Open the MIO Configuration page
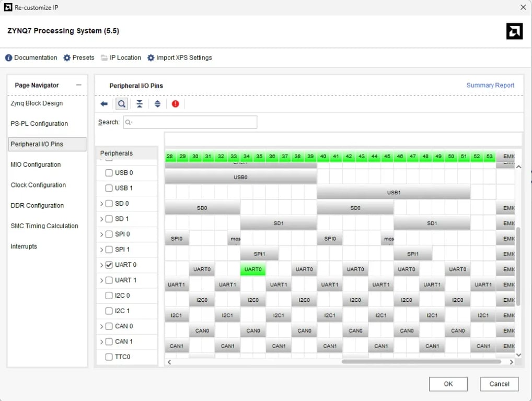This screenshot has height=401, width=532. 36,165
